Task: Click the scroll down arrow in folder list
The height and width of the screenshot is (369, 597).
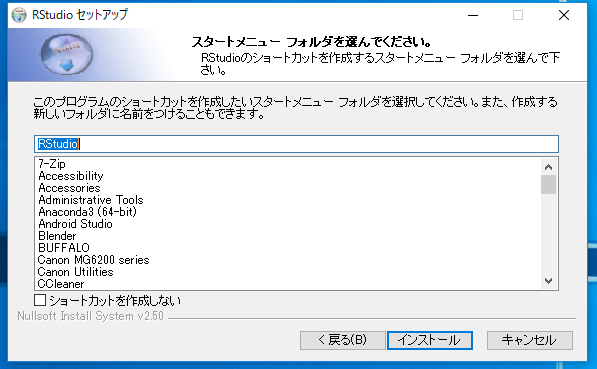Action: pos(548,281)
